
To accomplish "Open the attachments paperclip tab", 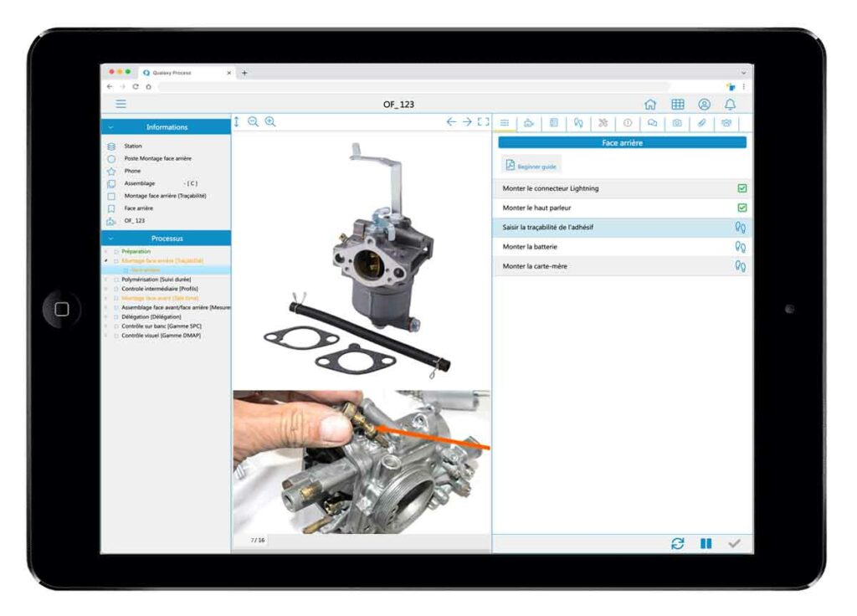I will 702,123.
